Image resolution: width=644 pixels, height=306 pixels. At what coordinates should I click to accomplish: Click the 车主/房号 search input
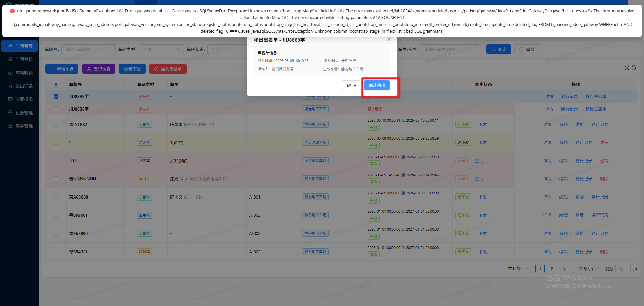(x=451, y=49)
